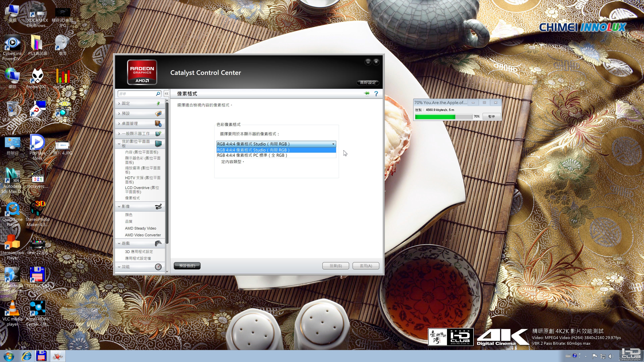Open the pixel format combo box arrow

(333, 144)
